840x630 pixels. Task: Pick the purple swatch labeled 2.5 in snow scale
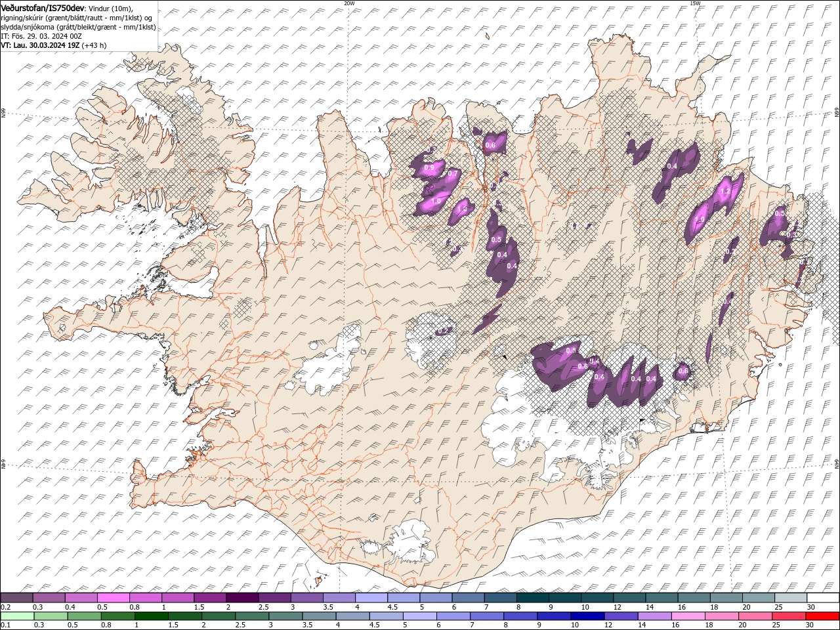[x=274, y=598]
